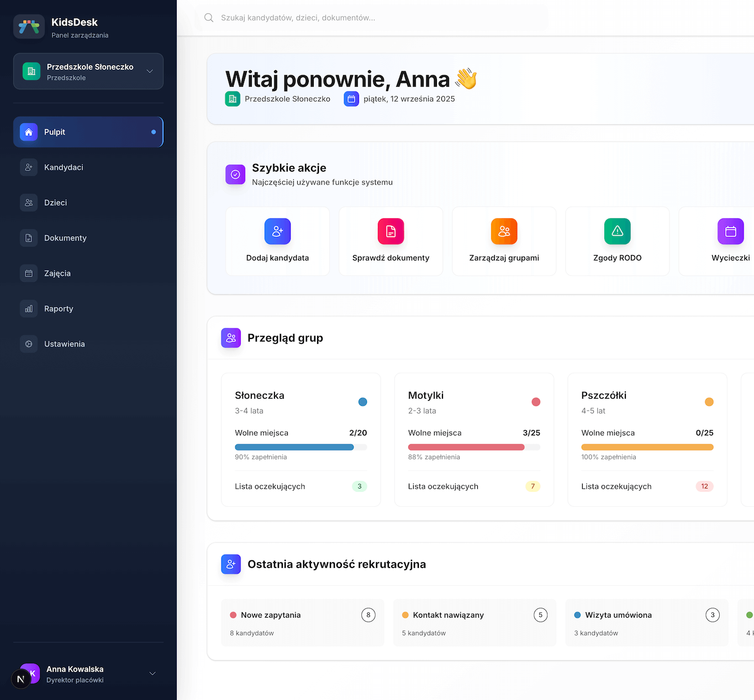Open the Kandydaci section via its icon
The height and width of the screenshot is (700, 754).
28,167
